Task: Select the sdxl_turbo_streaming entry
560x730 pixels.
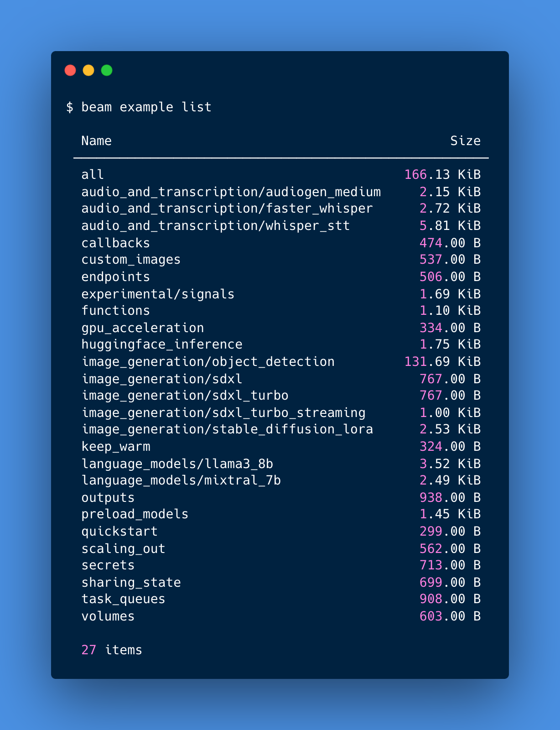Action: click(x=223, y=413)
